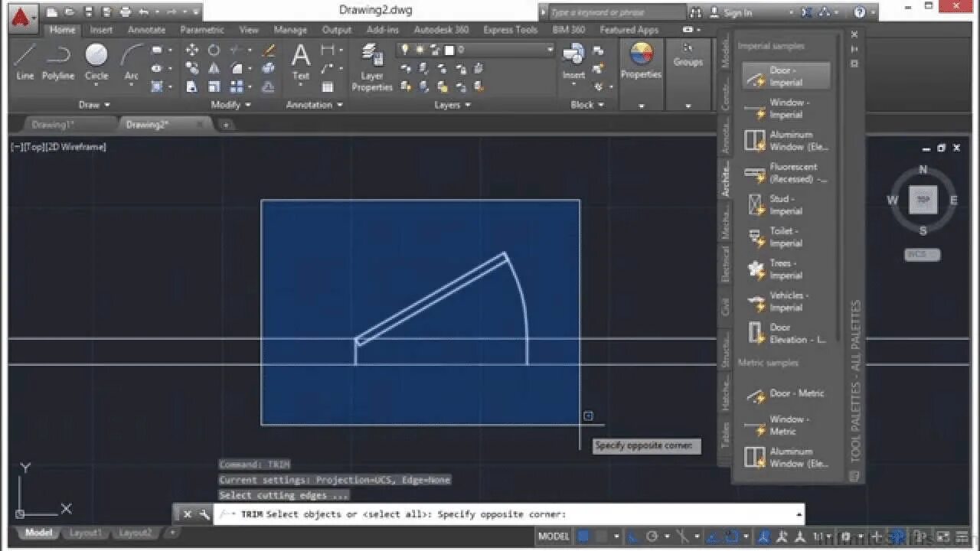Select the Polyline tool
Viewport: 980px width, 551px height.
(x=58, y=61)
